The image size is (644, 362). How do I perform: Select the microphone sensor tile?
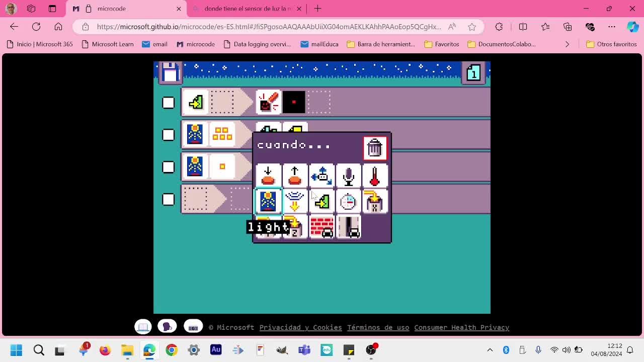click(x=348, y=175)
